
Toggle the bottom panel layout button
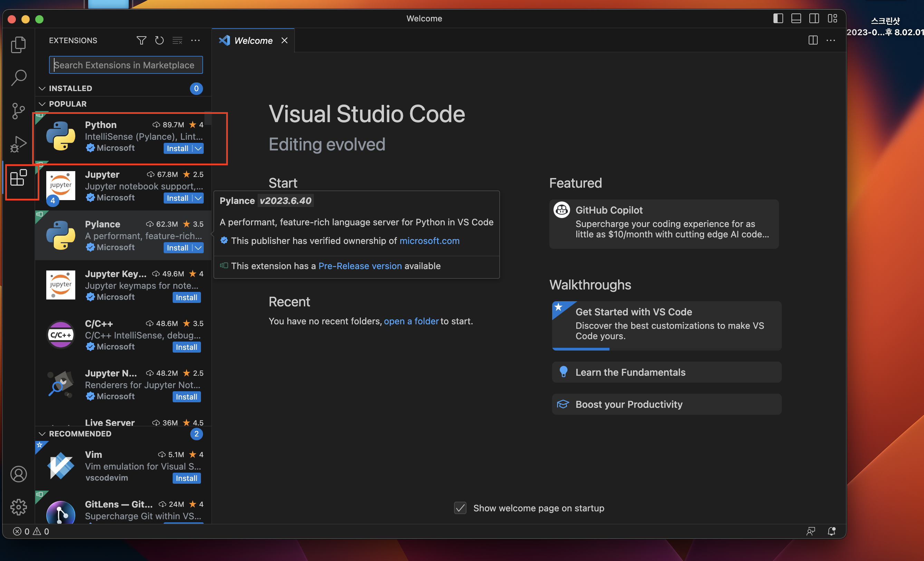coord(796,18)
